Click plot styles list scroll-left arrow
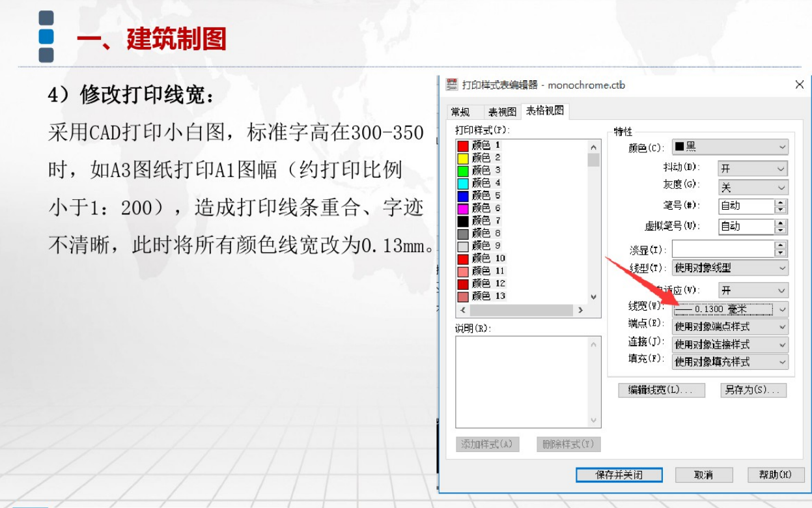Image resolution: width=812 pixels, height=508 pixels. click(x=462, y=311)
